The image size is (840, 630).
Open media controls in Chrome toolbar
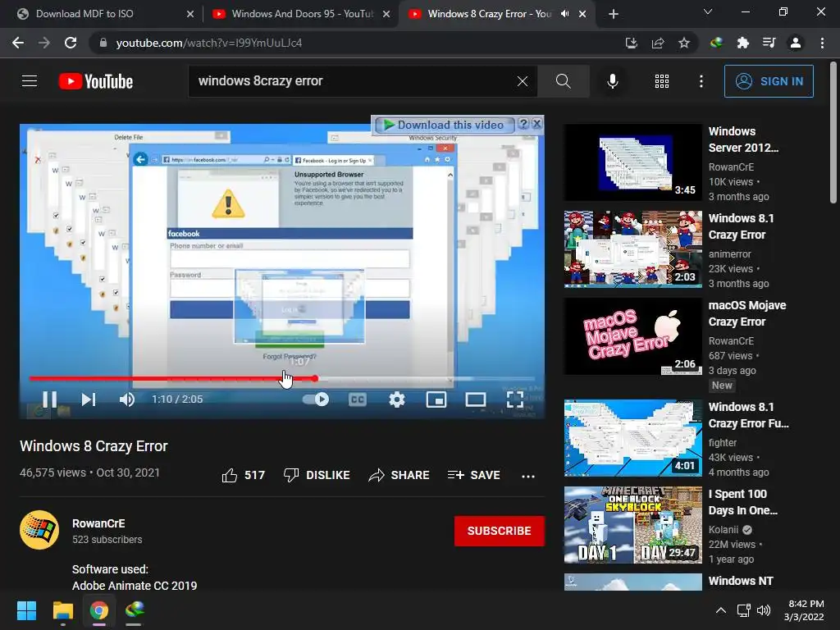pos(769,43)
